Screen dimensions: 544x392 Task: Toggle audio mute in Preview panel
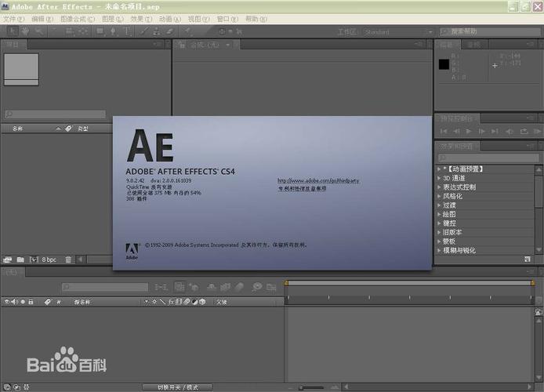coord(510,131)
